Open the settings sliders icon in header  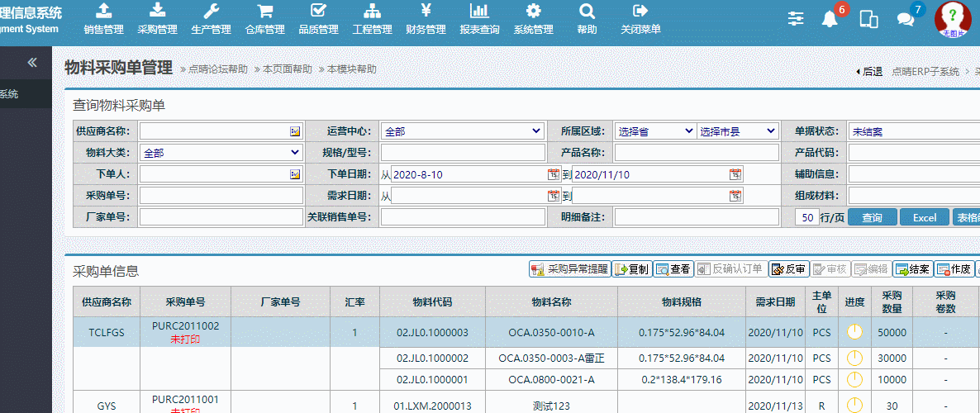pyautogui.click(x=796, y=19)
